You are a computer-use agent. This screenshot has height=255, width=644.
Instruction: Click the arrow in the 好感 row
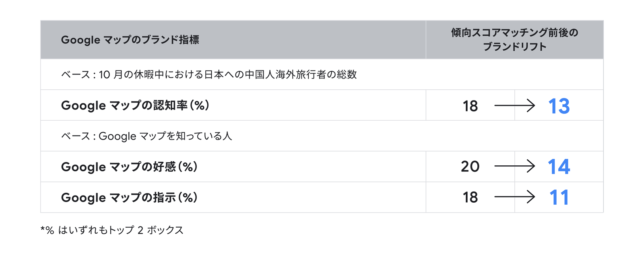click(514, 166)
